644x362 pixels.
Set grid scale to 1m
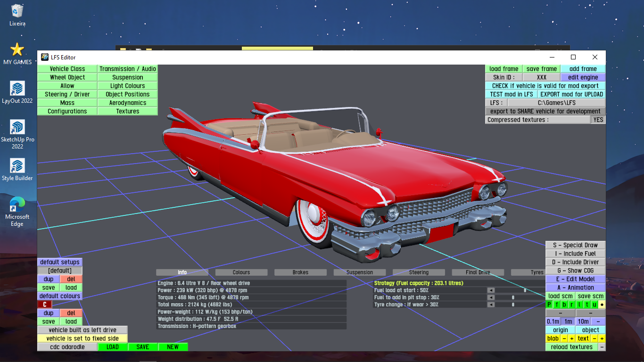click(x=568, y=321)
